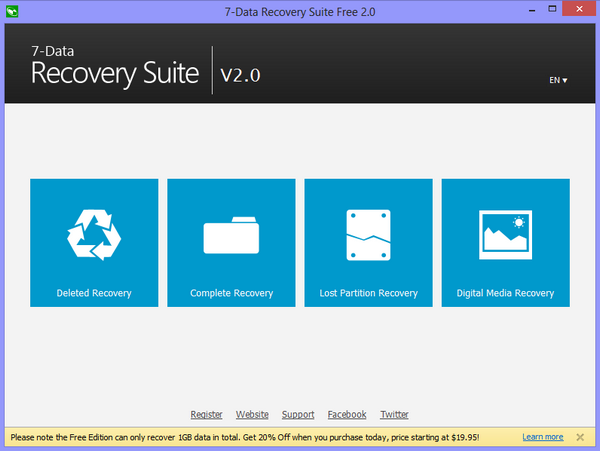600x451 pixels.
Task: Launch the Complete Recovery folder tile
Action: point(231,243)
